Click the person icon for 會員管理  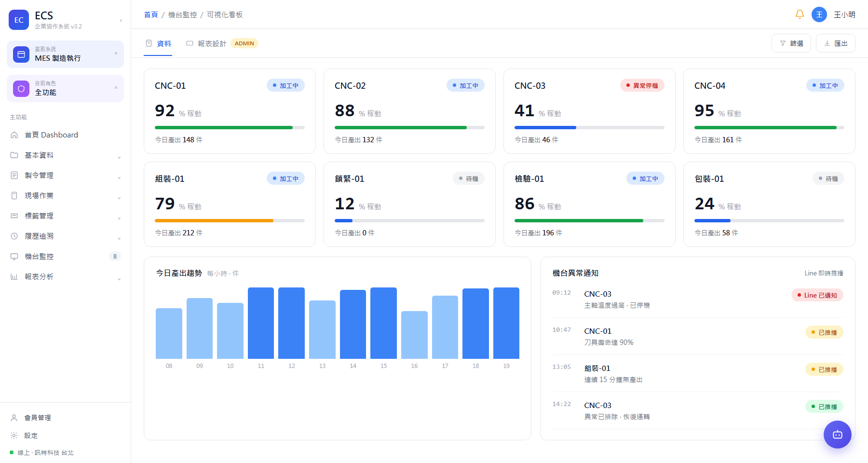(x=14, y=418)
